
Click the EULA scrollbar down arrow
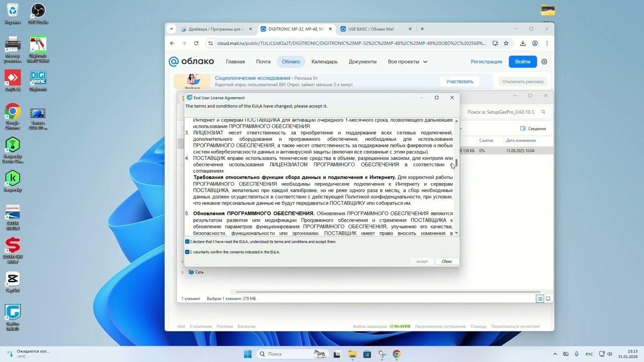456,233
